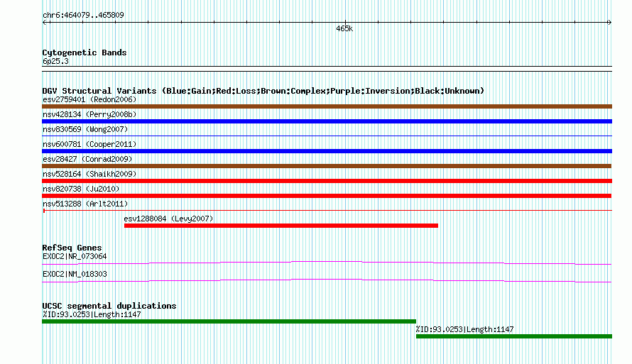The width and height of the screenshot is (632, 364).
Task: Click the brown bar under esv28427 (Conrad2009)
Action: [x=327, y=166]
